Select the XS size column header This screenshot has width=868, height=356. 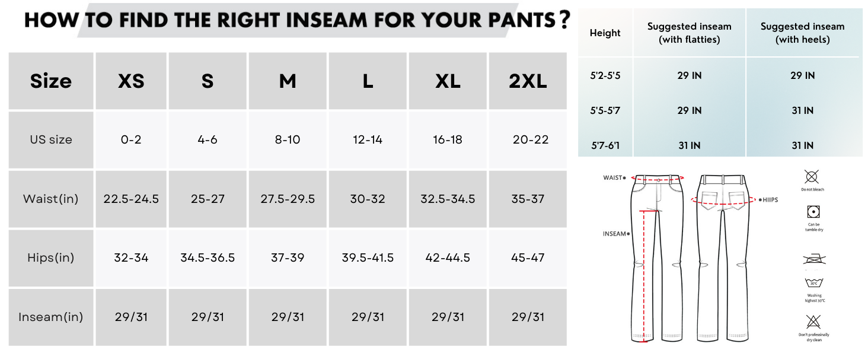(131, 81)
